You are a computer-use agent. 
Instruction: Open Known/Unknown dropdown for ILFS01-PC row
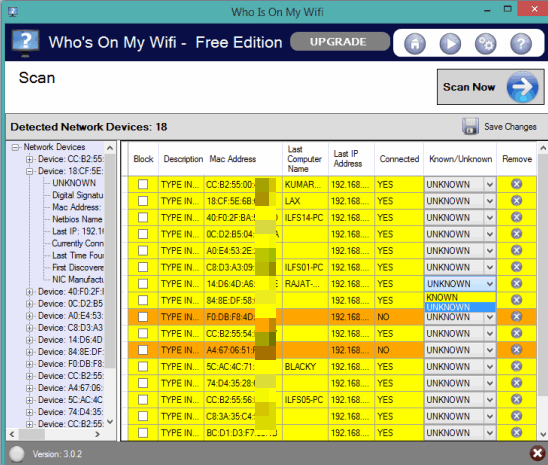490,267
